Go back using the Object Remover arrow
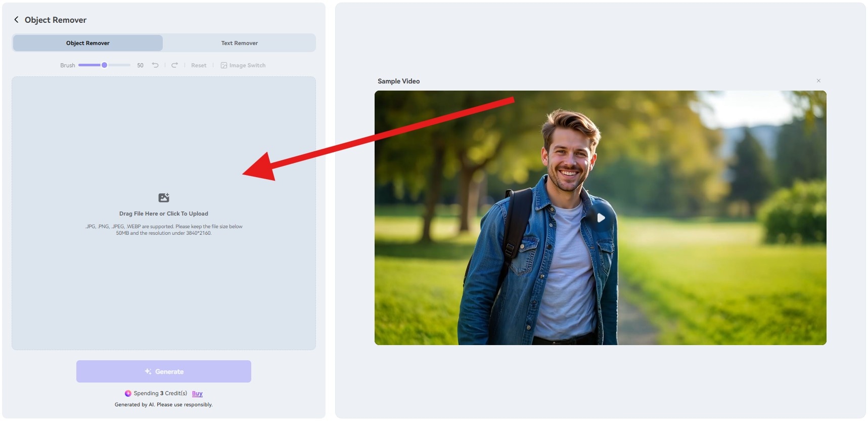Viewport: 868px width, 422px height. coord(16,20)
